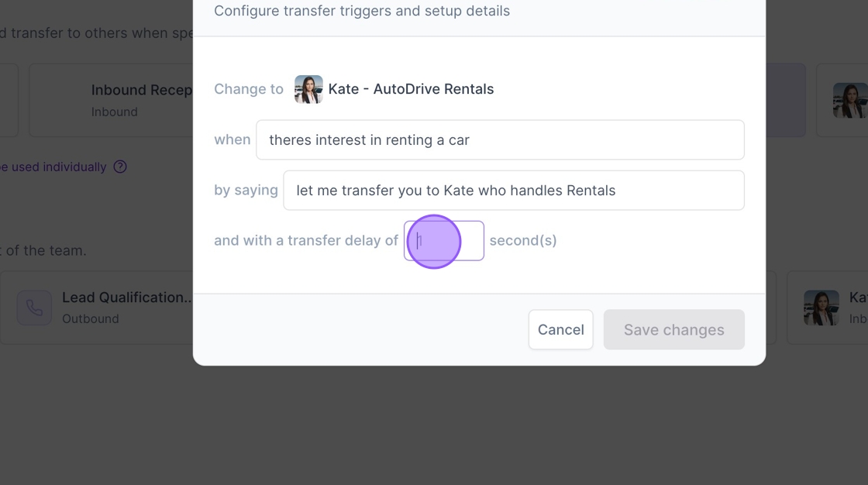This screenshot has height=485, width=868.
Task: Click 'and with a transfer delay of' label
Action: (x=306, y=241)
